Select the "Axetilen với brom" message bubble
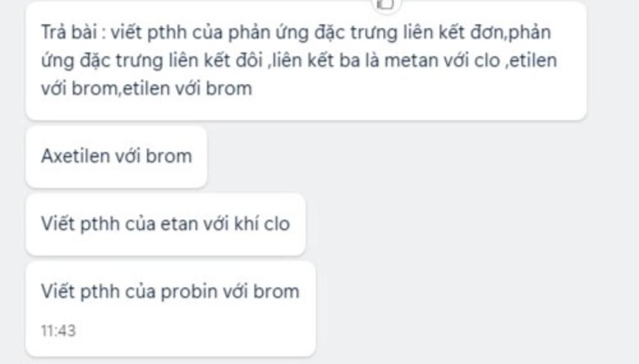 (x=116, y=156)
